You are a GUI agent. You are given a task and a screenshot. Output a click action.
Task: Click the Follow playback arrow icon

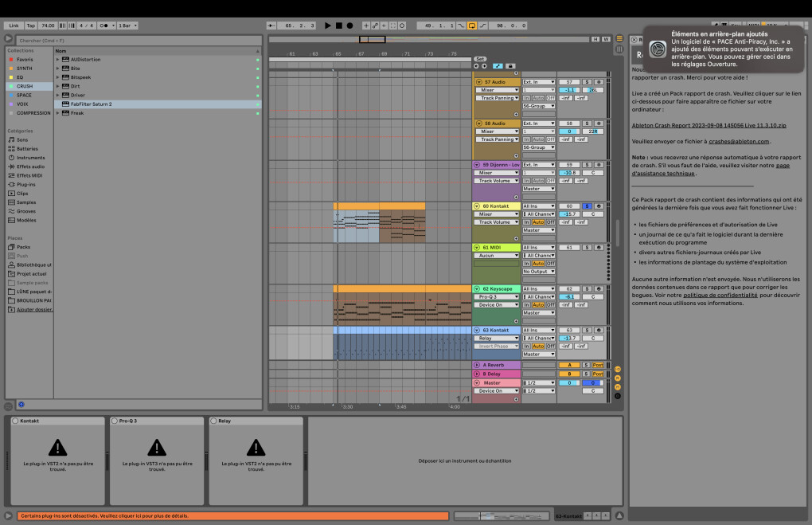(271, 25)
